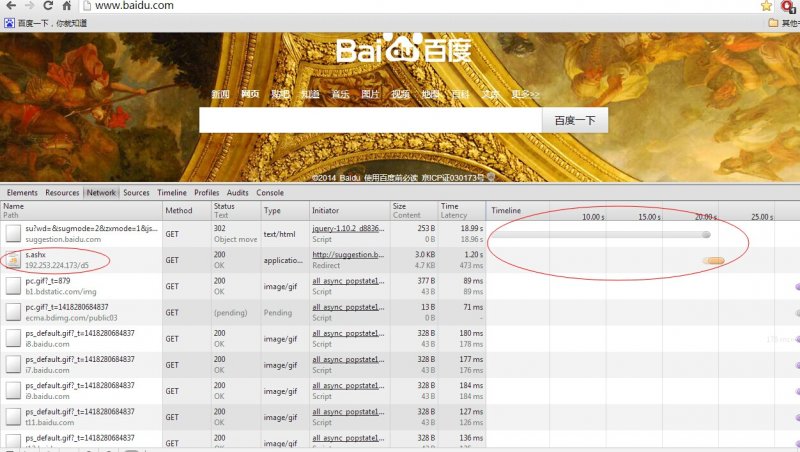Click the Baidu logo on the page
Image resolution: width=800 pixels, height=452 pixels.
(x=403, y=49)
